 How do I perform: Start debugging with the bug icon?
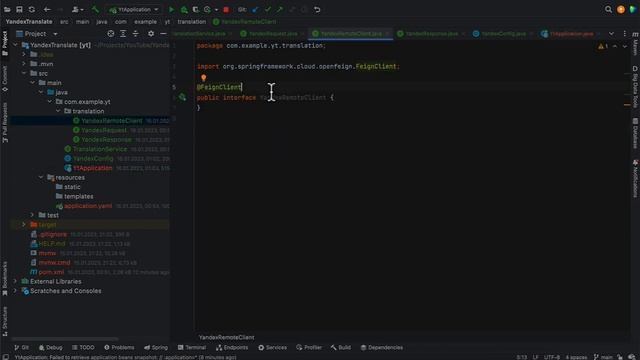pyautogui.click(x=184, y=9)
